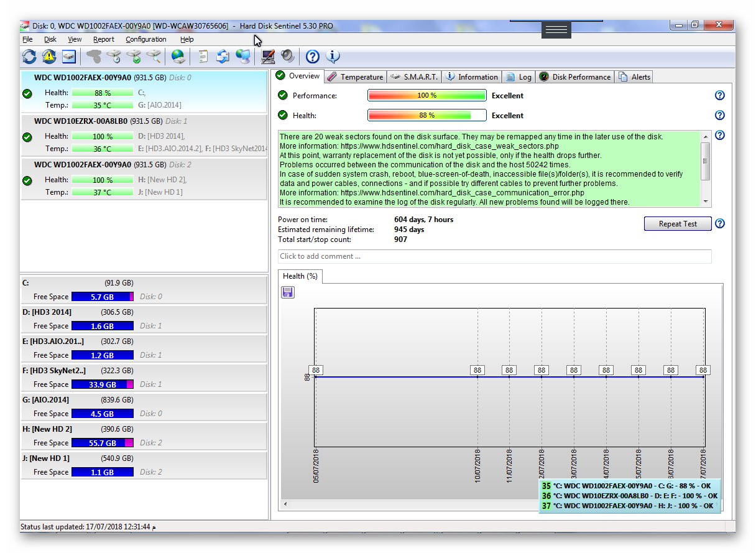
Task: Open the File menu
Action: point(27,39)
